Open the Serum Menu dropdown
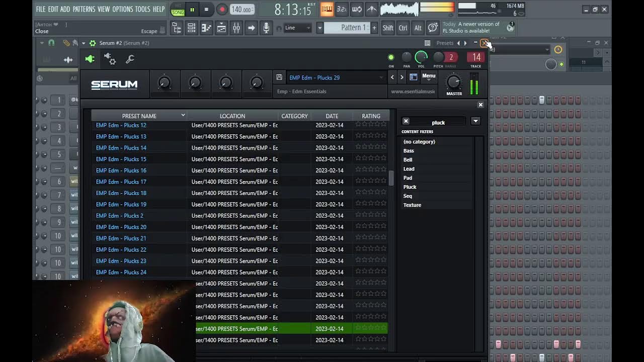 429,76
